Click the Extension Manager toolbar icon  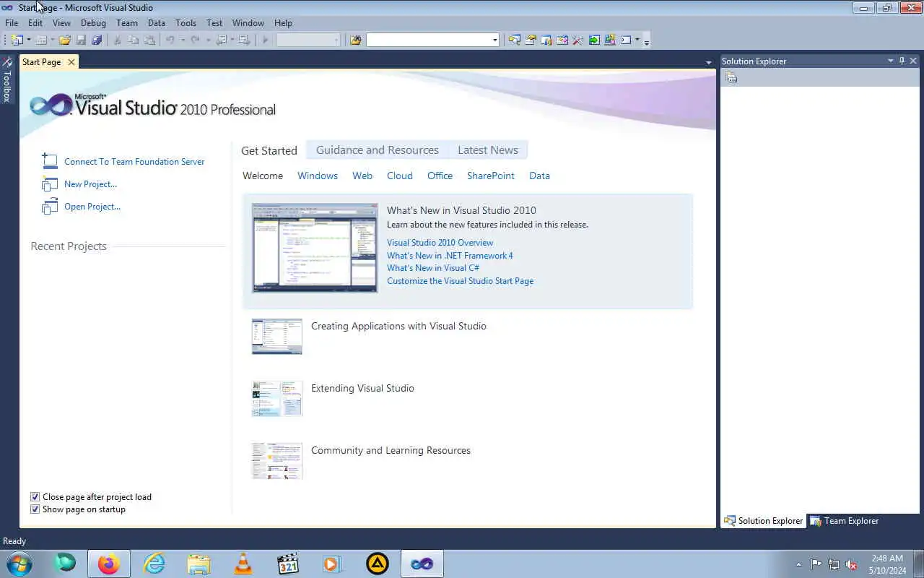tap(610, 40)
